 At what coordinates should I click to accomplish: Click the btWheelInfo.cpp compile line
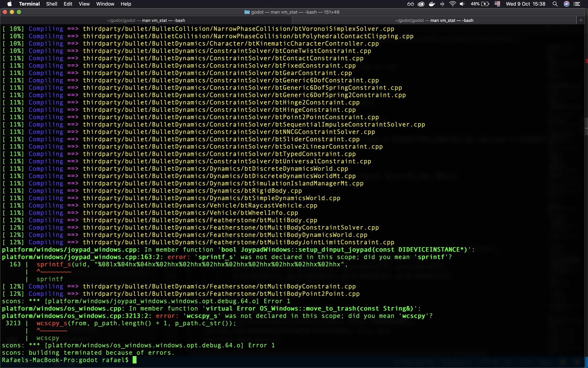150,213
